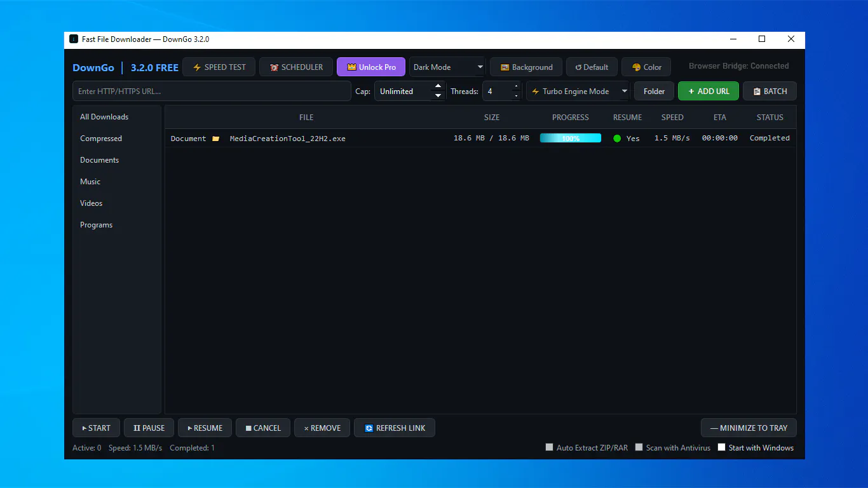Click the 1.5 MB/s speed cell
Screen dimensions: 868x488
pos(672,138)
